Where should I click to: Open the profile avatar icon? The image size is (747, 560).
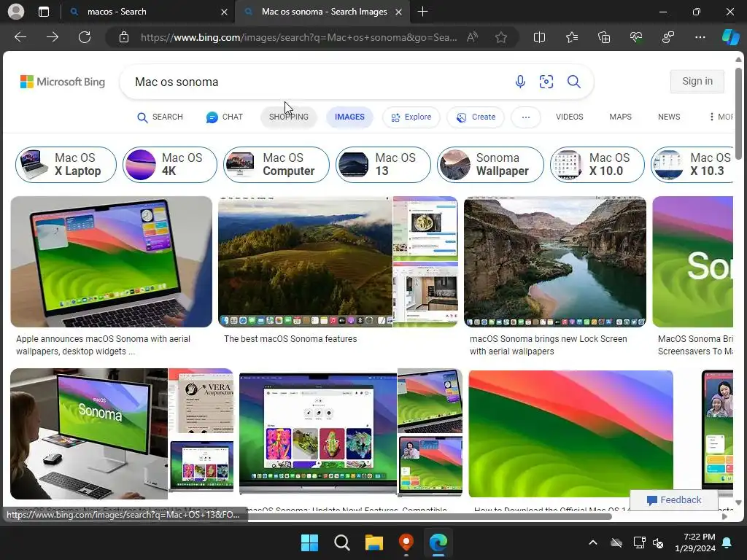pos(16,12)
